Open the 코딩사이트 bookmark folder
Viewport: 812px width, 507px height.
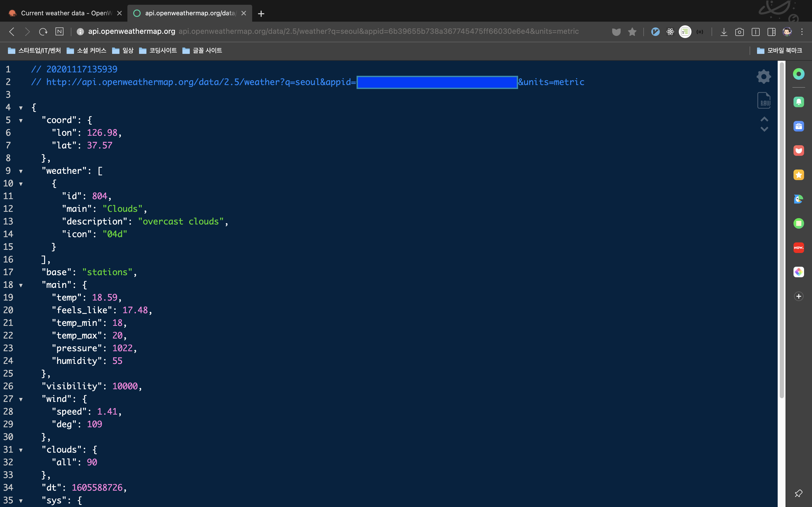click(158, 50)
